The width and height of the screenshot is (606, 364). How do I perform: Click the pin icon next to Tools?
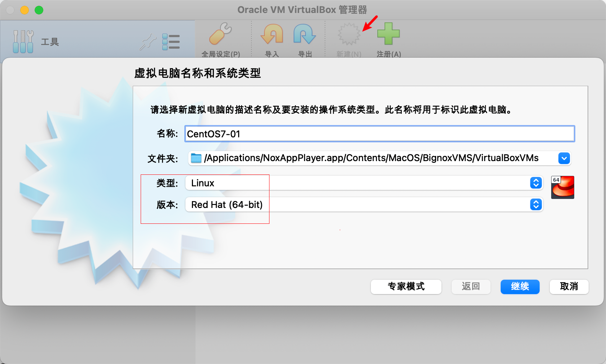(148, 42)
